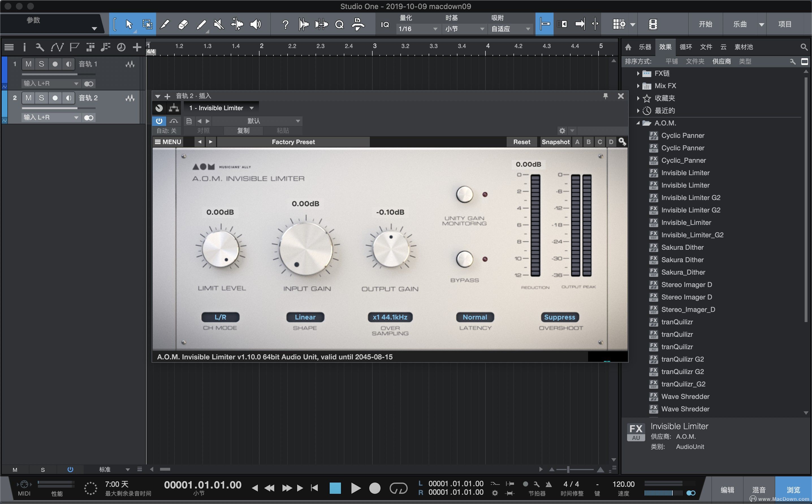Open the video player film icon
This screenshot has width=812, height=504.
[653, 24]
